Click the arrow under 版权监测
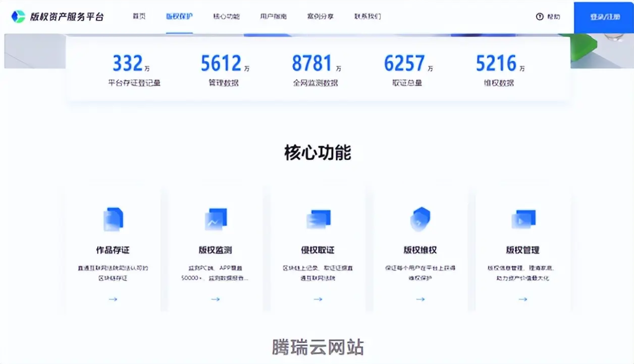The width and height of the screenshot is (634, 364). [x=216, y=299]
